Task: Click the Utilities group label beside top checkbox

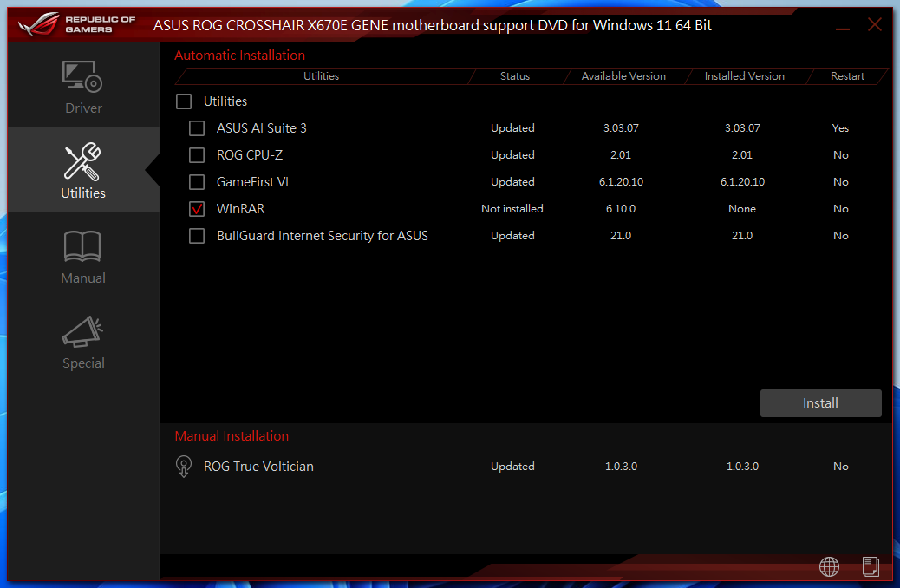Action: pos(225,101)
